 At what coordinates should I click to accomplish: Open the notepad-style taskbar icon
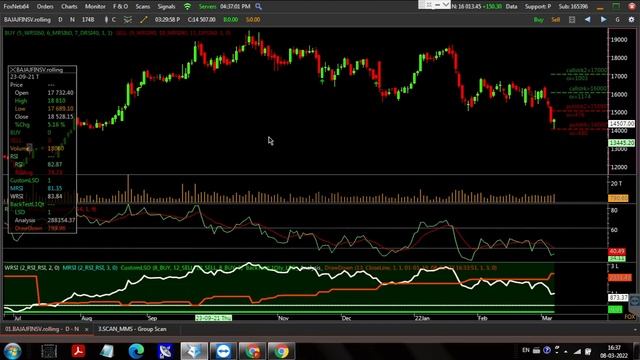[107, 351]
